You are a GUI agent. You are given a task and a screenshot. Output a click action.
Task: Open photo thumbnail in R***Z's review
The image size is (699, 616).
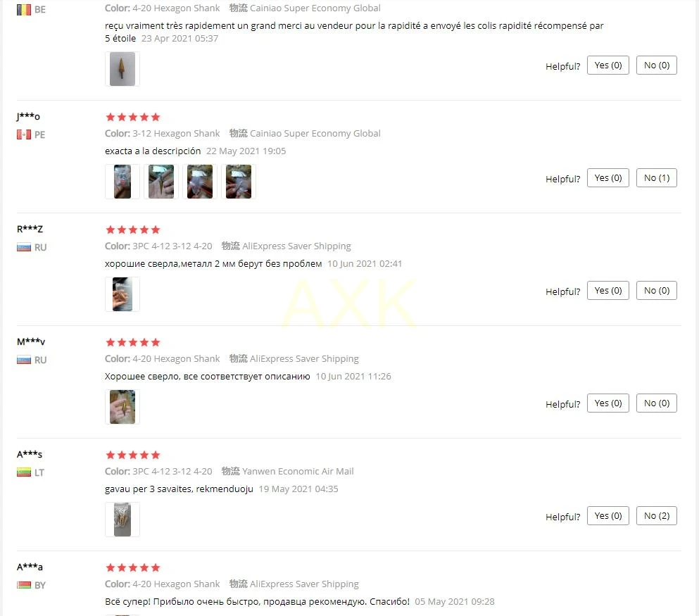click(122, 294)
